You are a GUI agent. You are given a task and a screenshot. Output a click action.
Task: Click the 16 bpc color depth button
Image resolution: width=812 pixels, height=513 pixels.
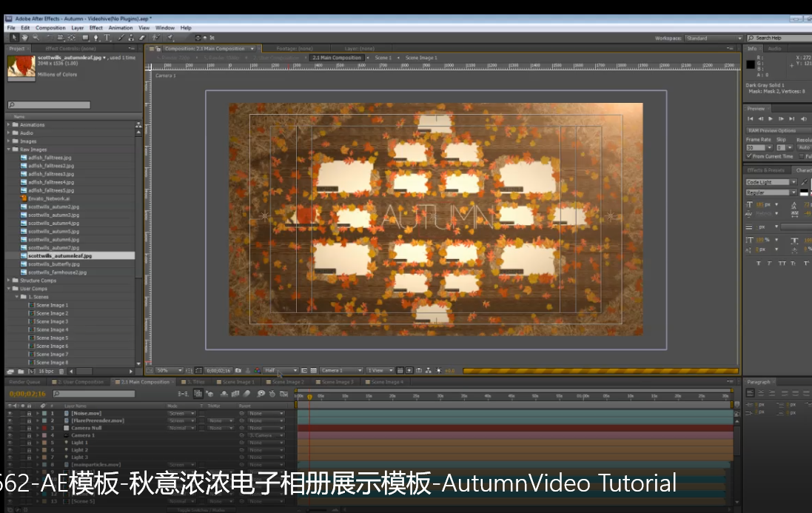[x=46, y=371]
